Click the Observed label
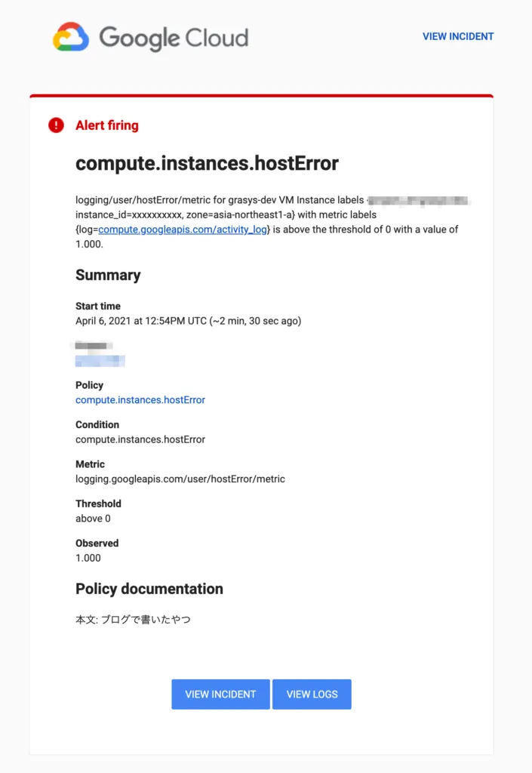Screen dimensions: 532x773 click(x=97, y=543)
